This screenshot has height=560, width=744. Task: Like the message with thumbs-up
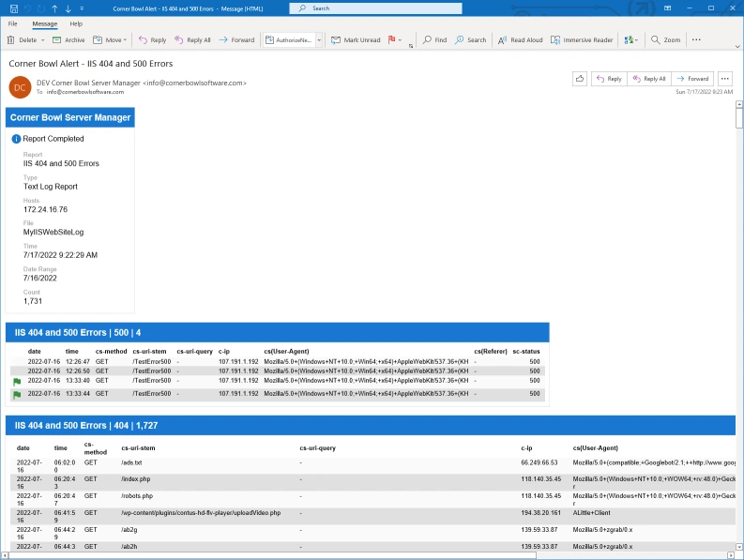[580, 79]
